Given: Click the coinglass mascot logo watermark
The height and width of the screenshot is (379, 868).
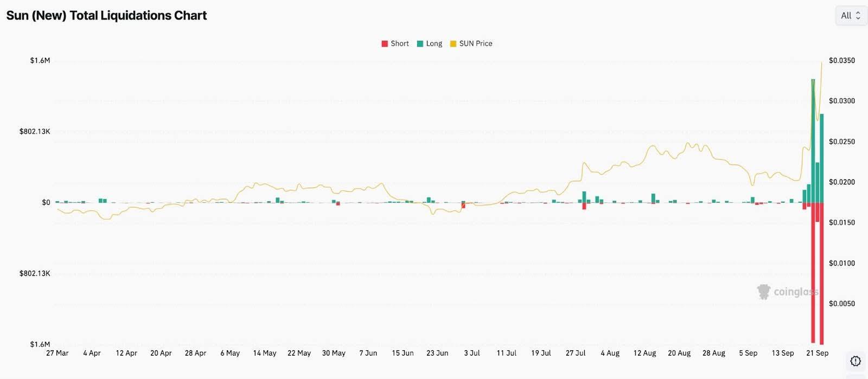Looking at the screenshot, I should pyautogui.click(x=764, y=292).
